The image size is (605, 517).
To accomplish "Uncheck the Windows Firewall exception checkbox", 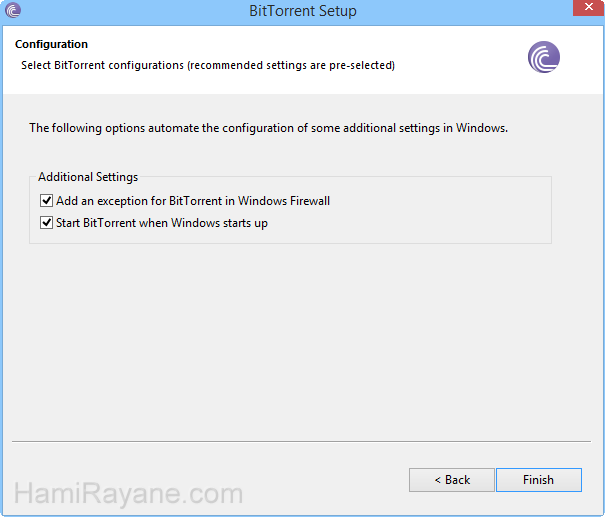I will (x=46, y=201).
